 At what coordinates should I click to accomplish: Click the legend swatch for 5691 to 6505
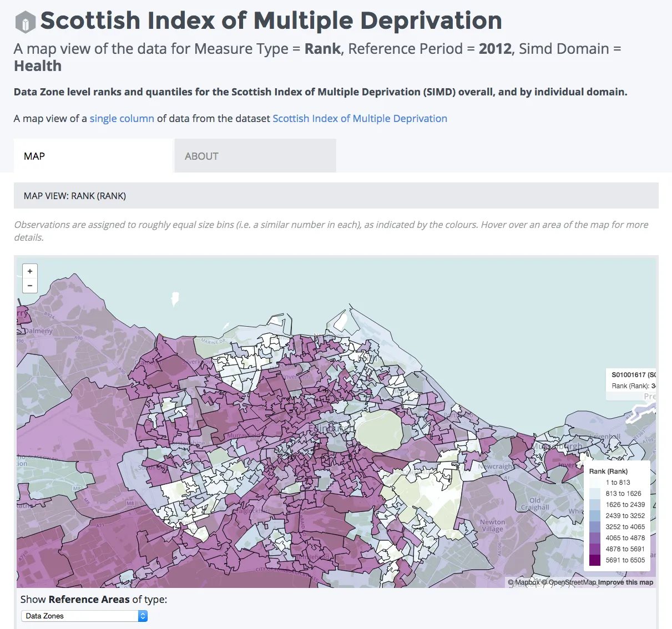coord(595,560)
